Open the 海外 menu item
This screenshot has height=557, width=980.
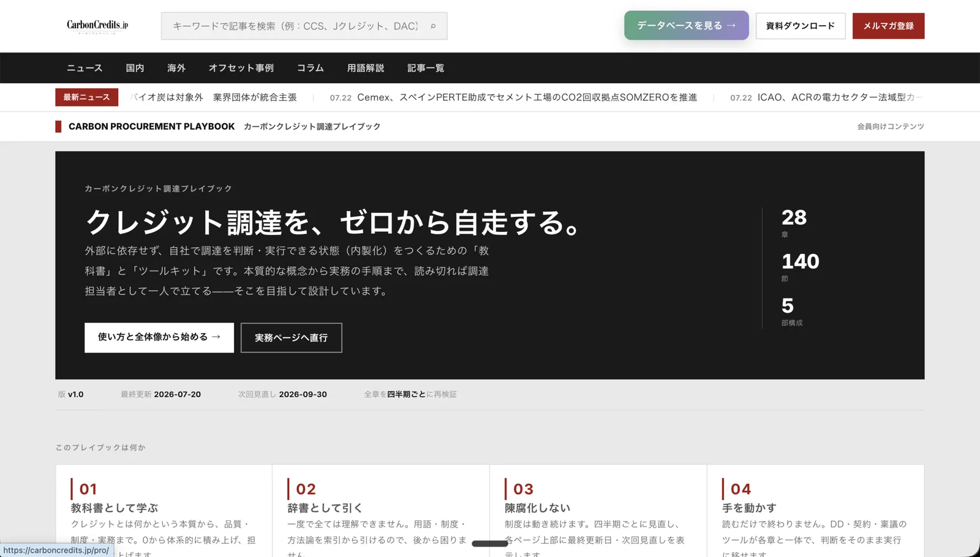point(176,68)
